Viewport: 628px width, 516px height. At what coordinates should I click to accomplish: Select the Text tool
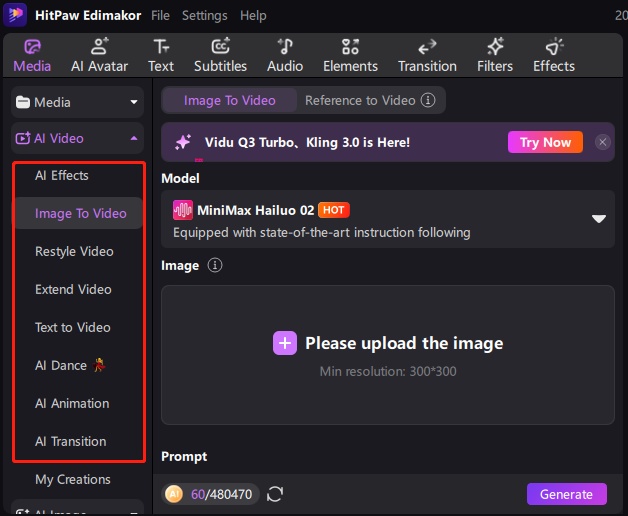pyautogui.click(x=161, y=56)
